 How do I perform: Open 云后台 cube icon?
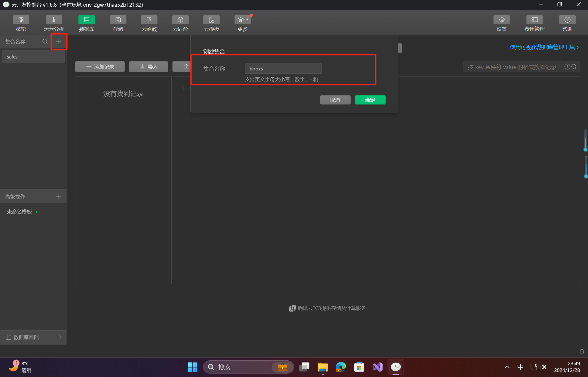pyautogui.click(x=180, y=20)
